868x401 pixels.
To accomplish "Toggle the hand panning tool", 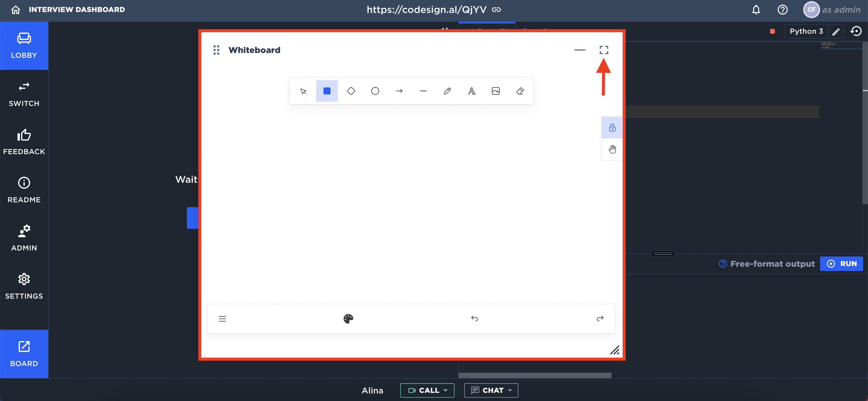I will [612, 149].
